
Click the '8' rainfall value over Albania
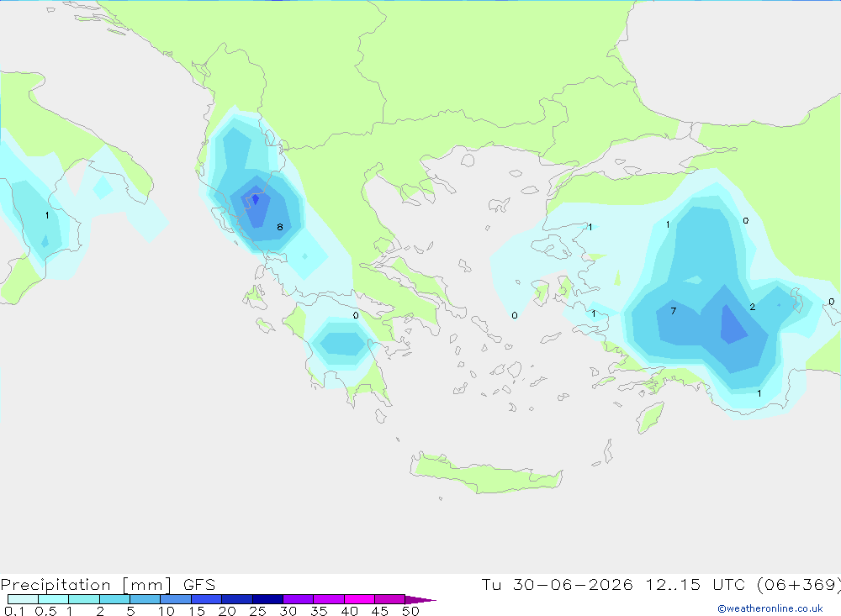(280, 227)
